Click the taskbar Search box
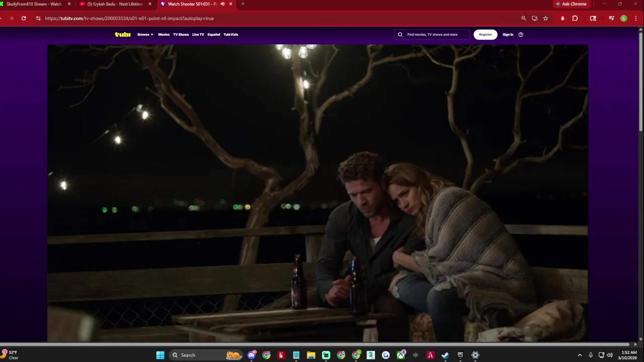 point(206,355)
